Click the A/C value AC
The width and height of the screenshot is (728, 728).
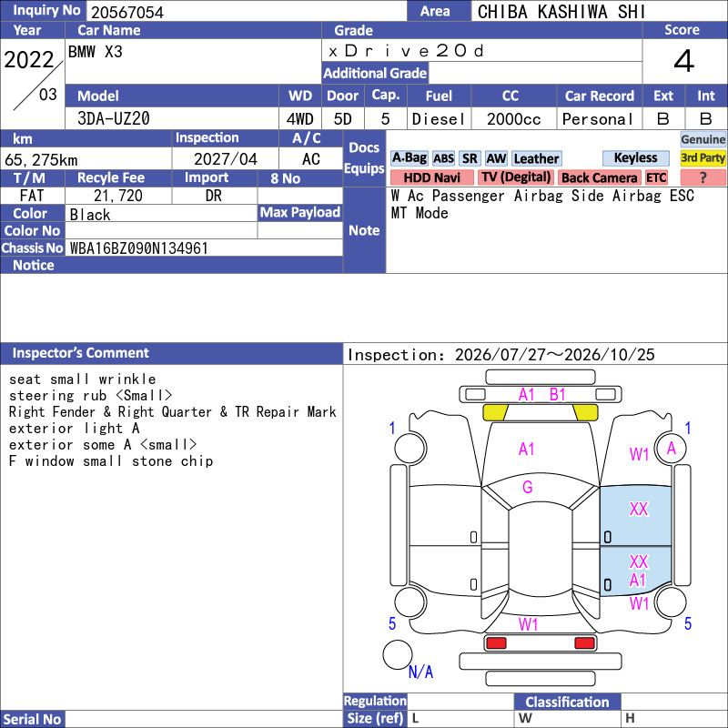pyautogui.click(x=310, y=159)
